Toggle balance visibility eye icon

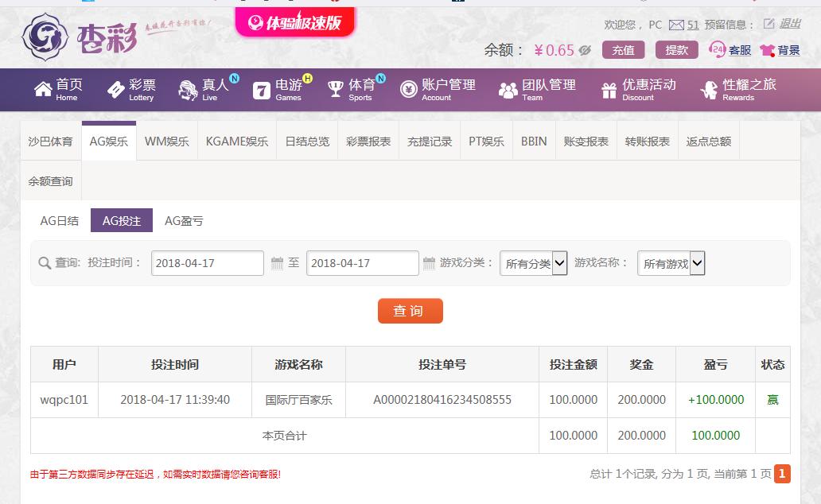point(585,50)
